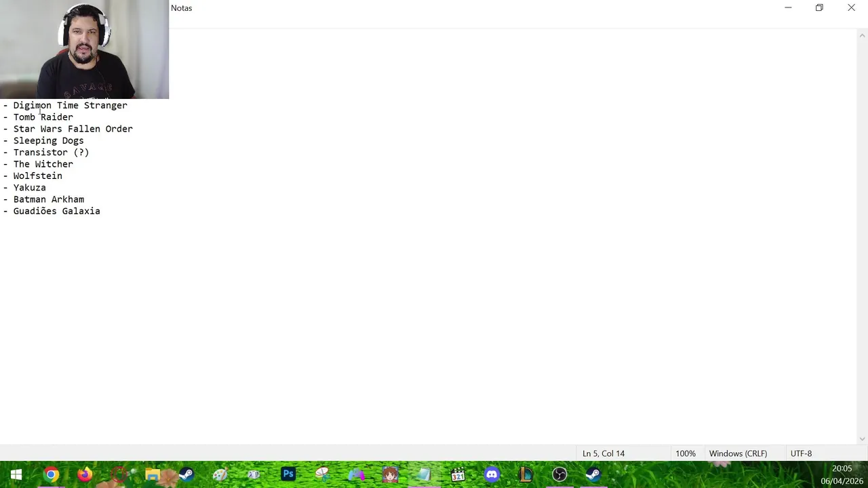Restore down the Notas window
This screenshot has height=488, width=868.
coord(819,8)
